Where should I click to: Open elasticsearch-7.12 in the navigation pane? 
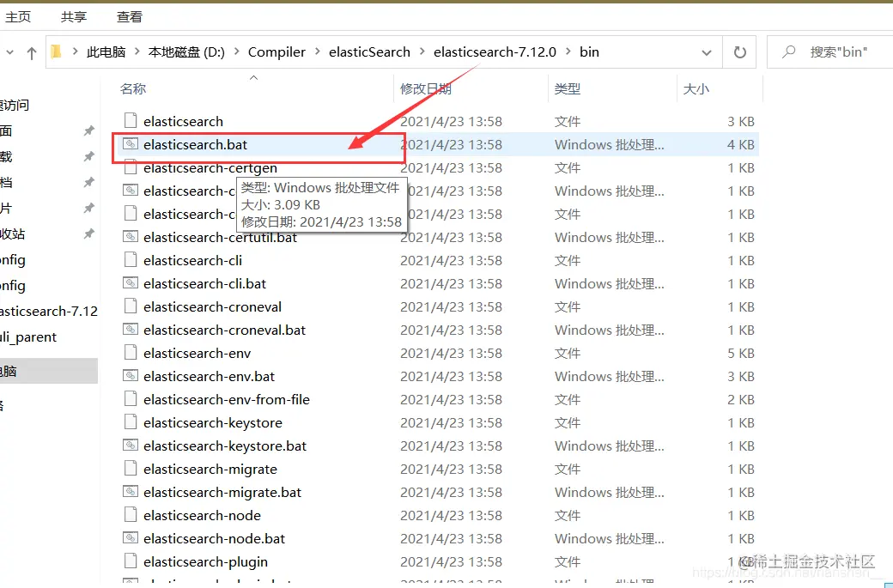(x=49, y=312)
